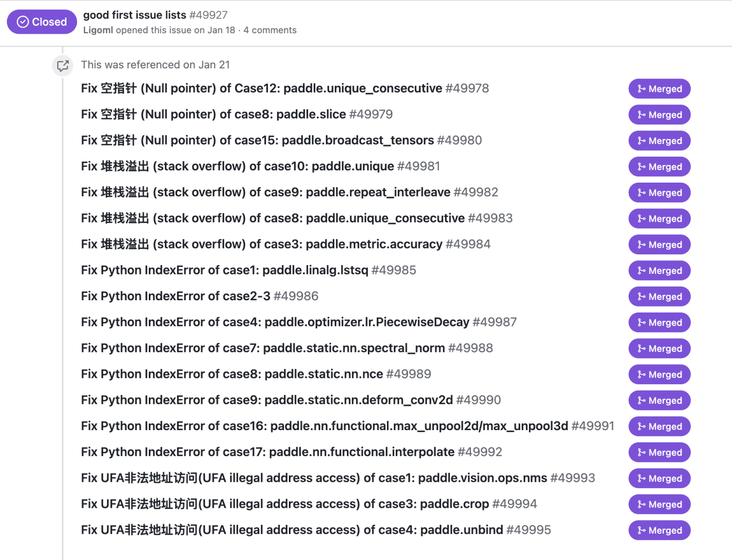Click the merge icon on PR #49995's Merged badge
This screenshot has height=560, width=732.
point(642,530)
